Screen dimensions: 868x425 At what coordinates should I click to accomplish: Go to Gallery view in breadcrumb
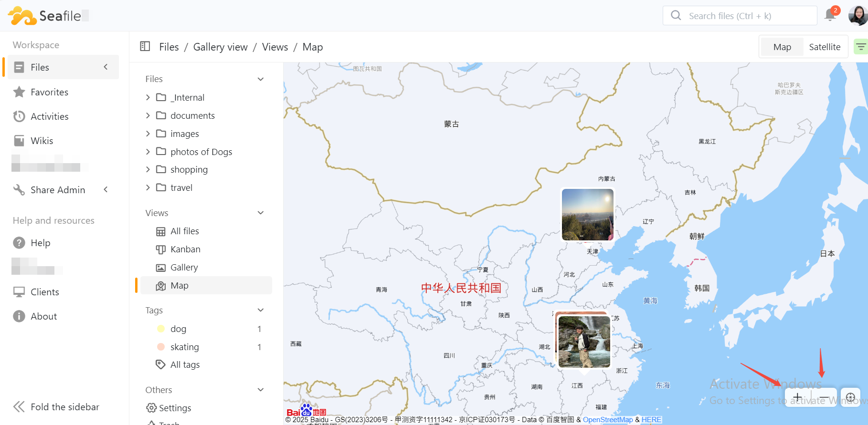[x=220, y=47]
